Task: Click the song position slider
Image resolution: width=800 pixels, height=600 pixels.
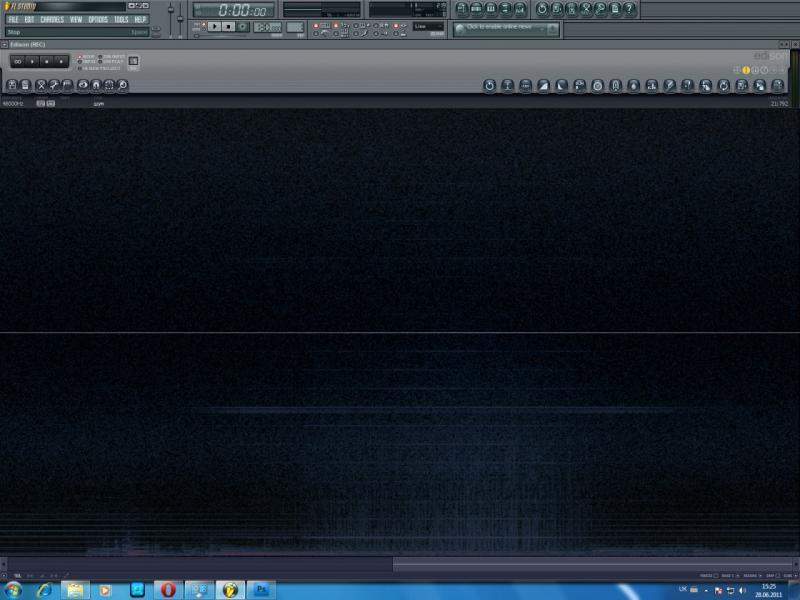Action: coord(222,36)
